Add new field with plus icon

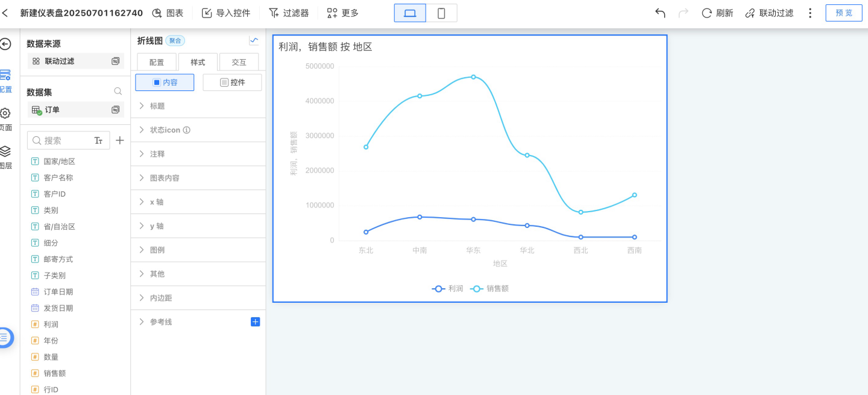coord(120,141)
